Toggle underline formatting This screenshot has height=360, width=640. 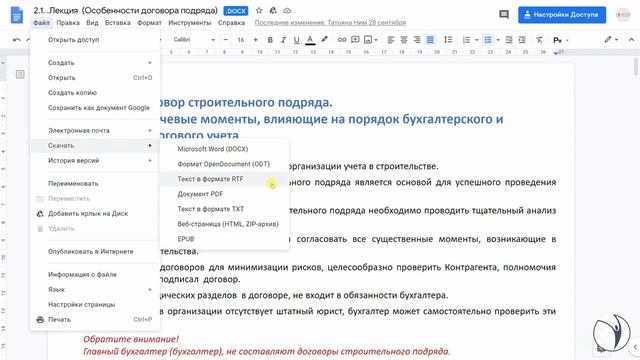(296, 40)
